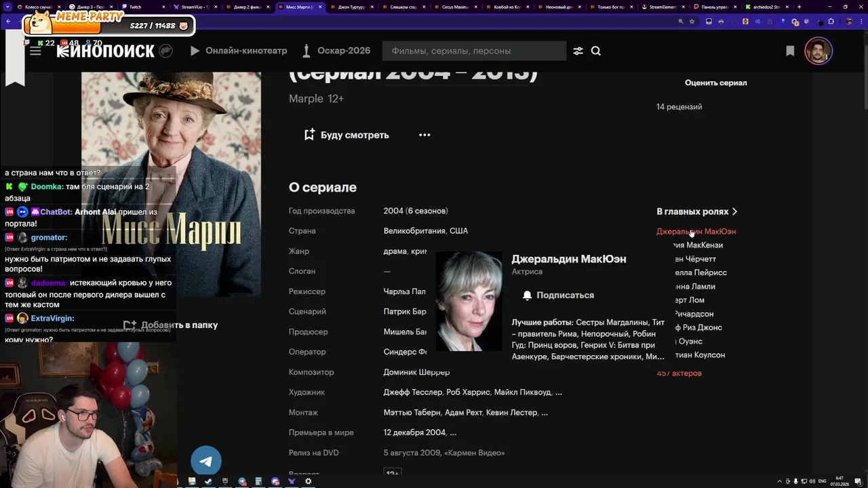Image resolution: width=868 pixels, height=488 pixels.
Task: Click Джеральдин МакЮэн photo in popup
Action: coord(469,301)
